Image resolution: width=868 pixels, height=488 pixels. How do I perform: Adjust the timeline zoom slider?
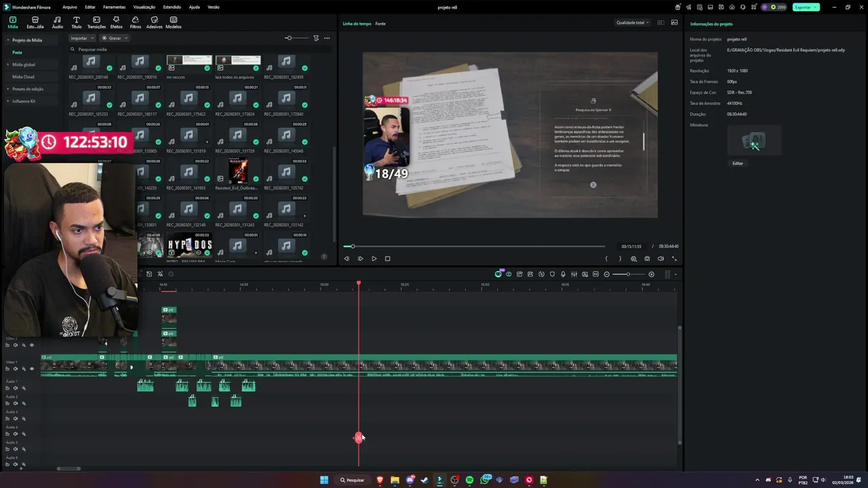pos(629,274)
